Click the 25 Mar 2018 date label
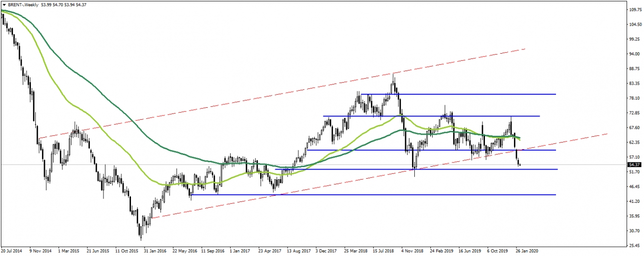The image size is (644, 256). (x=356, y=252)
